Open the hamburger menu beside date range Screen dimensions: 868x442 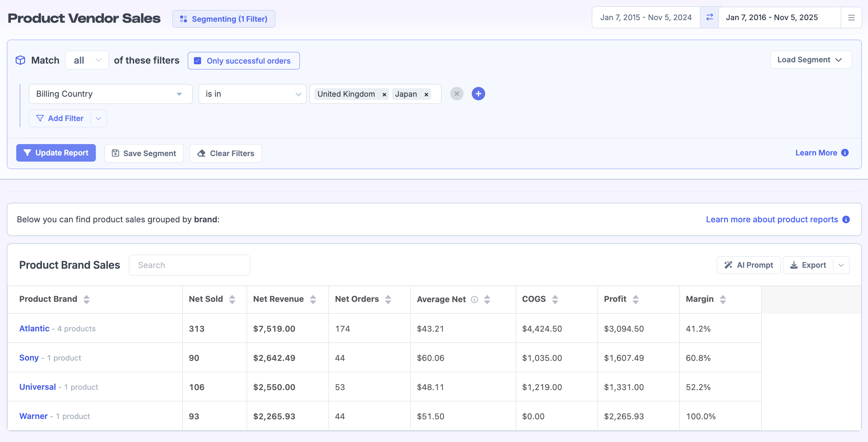[851, 18]
